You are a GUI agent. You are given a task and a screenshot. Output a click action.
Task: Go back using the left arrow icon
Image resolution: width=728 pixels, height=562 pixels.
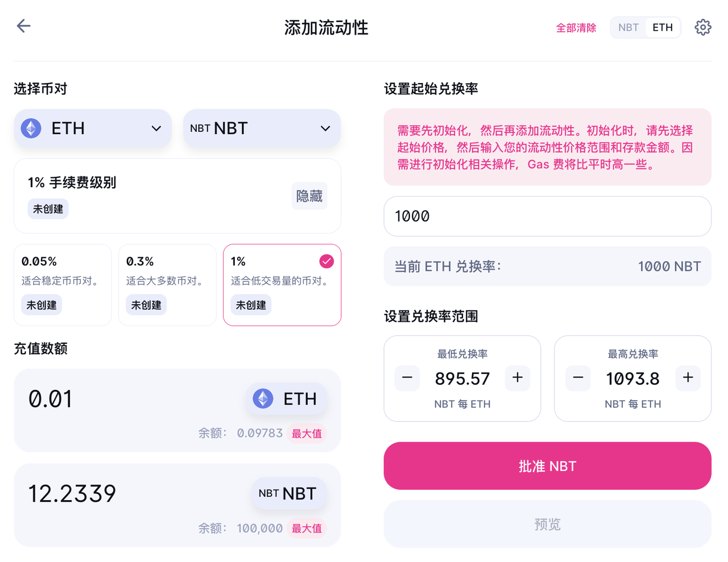click(x=23, y=26)
